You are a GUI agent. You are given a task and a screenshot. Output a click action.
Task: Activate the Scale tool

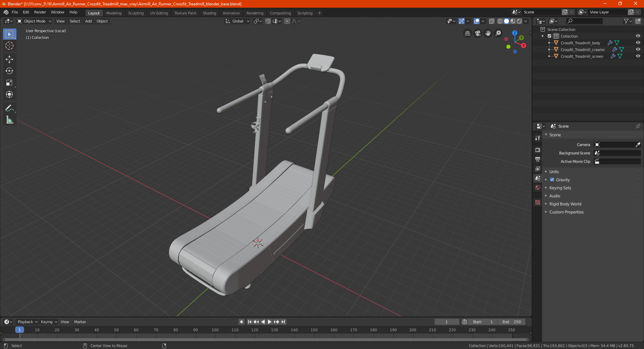pos(9,83)
